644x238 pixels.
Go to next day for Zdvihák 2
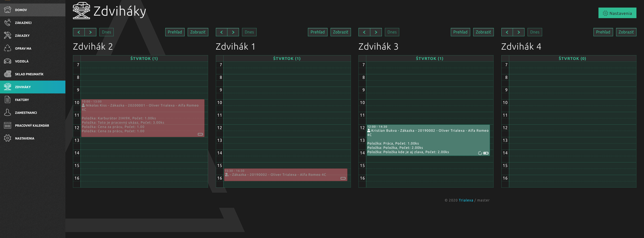pyautogui.click(x=90, y=32)
